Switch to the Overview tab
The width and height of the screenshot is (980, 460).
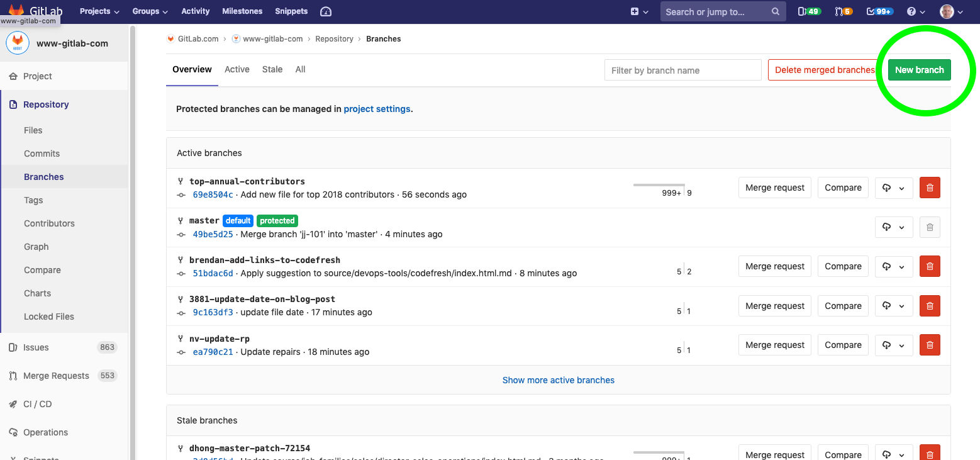pyautogui.click(x=192, y=69)
